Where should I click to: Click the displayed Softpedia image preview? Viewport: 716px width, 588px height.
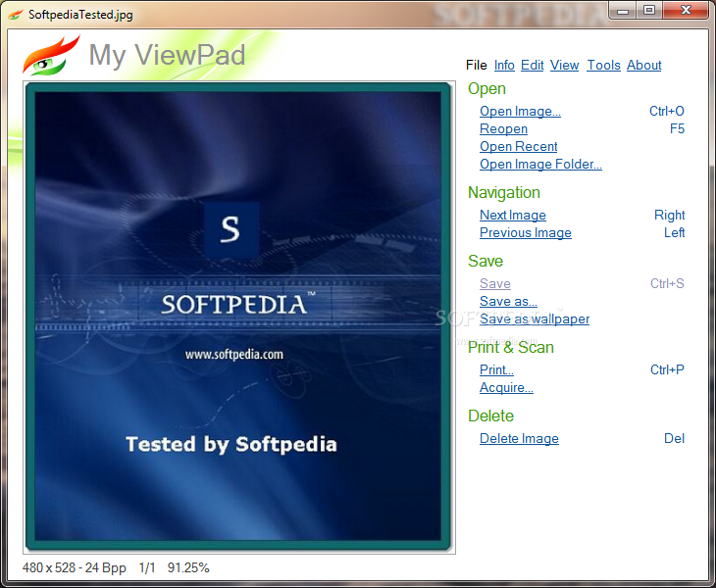tap(238, 317)
